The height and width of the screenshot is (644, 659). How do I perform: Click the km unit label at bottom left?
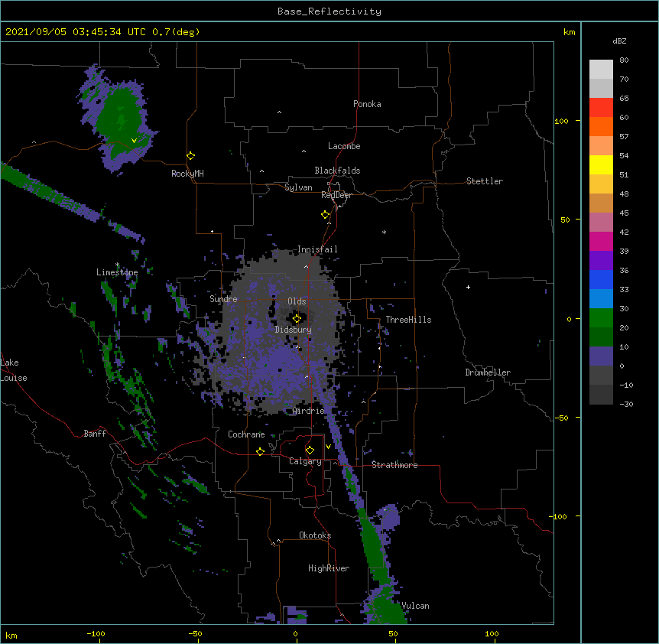coord(11,635)
